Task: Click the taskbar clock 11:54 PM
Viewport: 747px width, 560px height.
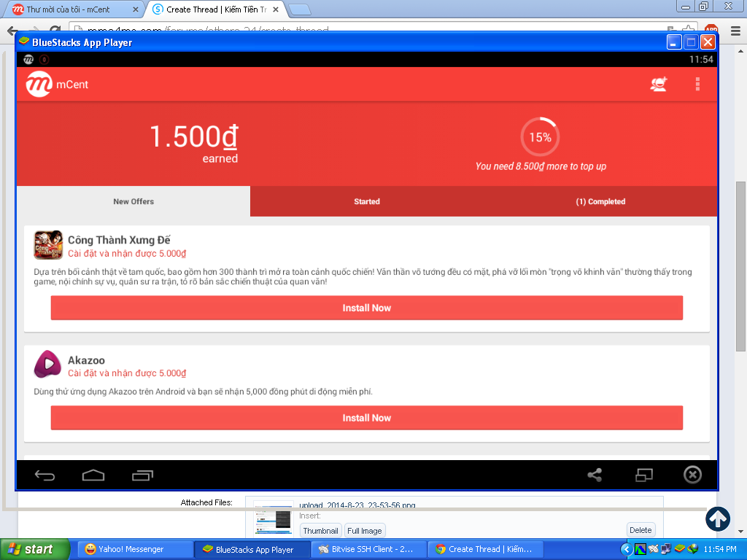Action: (720, 550)
